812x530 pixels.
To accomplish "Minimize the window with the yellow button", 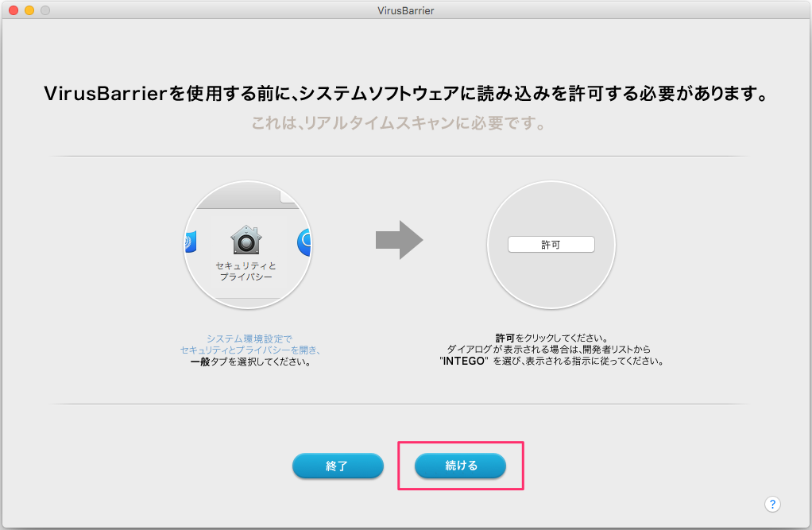I will point(29,10).
